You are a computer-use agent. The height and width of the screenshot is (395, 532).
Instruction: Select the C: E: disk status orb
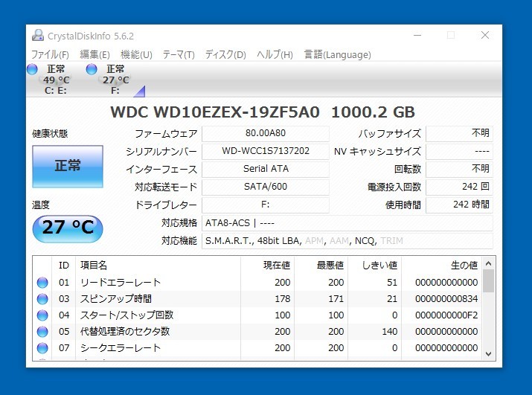(x=32, y=69)
